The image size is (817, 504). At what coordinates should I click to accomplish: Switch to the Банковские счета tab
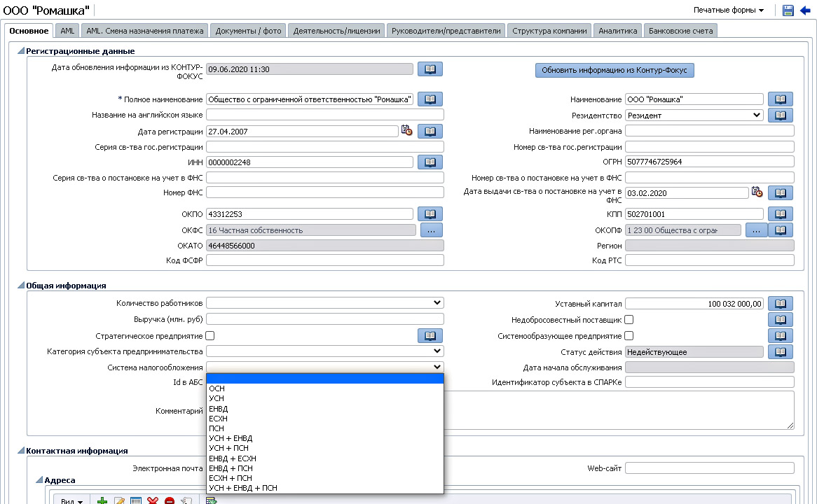[680, 31]
